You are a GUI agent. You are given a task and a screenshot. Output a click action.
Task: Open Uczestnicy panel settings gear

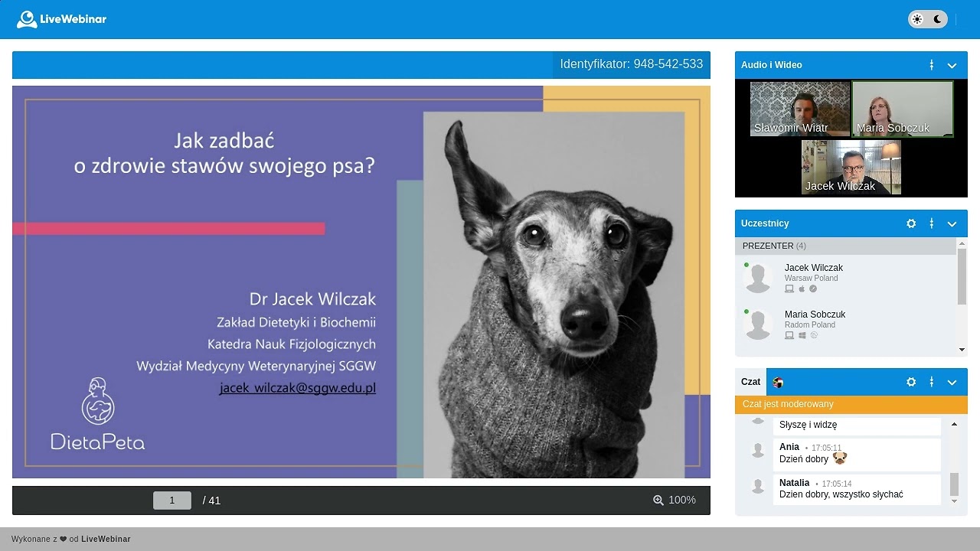[911, 223]
